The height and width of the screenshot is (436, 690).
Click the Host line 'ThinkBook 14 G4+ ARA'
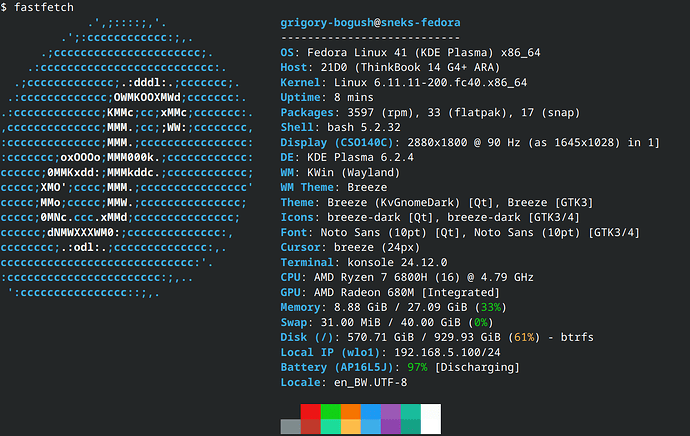(427, 68)
